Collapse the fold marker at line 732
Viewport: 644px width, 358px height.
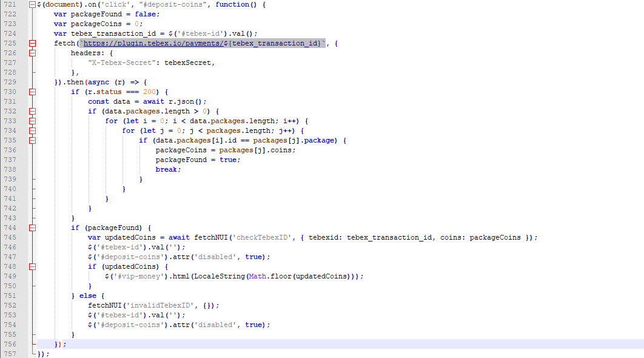pyautogui.click(x=32, y=112)
